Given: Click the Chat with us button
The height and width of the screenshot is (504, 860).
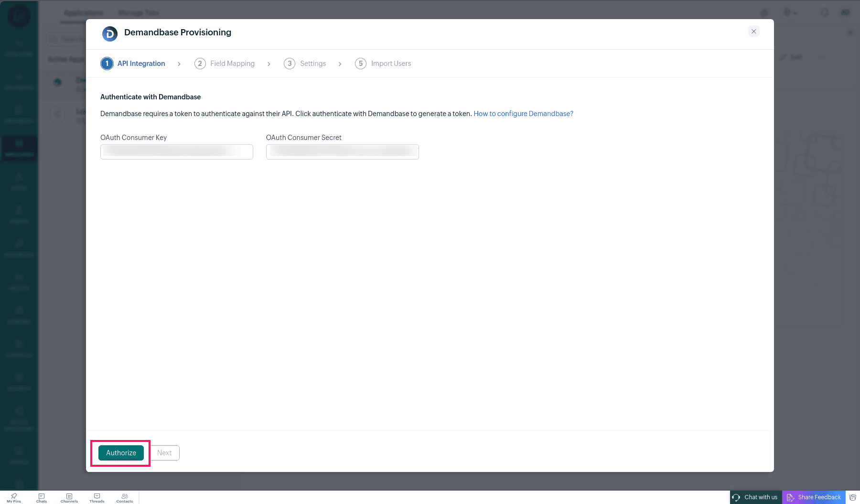Looking at the screenshot, I should coord(756,497).
